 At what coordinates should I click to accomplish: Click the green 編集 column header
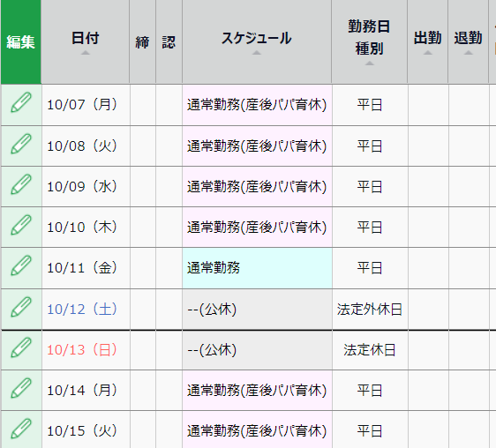coord(21,41)
